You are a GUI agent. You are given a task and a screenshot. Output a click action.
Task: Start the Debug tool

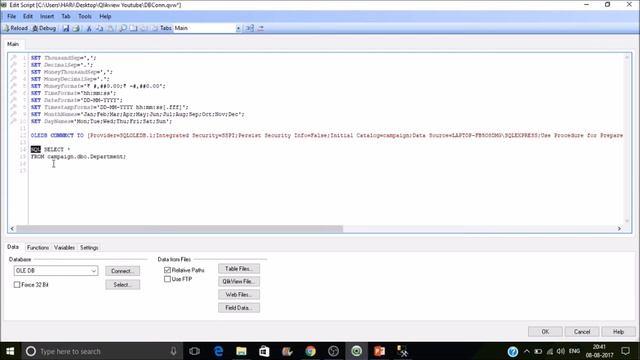pyautogui.click(x=44, y=28)
